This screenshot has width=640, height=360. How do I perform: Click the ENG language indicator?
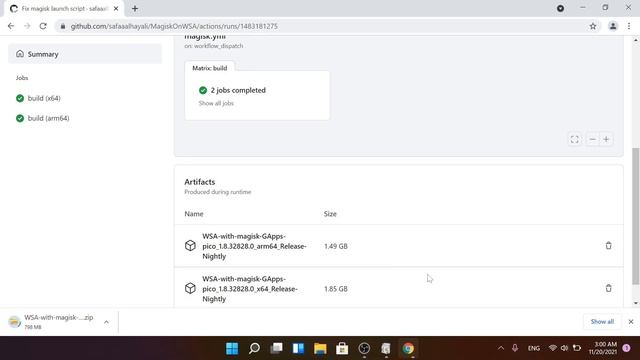coord(533,348)
